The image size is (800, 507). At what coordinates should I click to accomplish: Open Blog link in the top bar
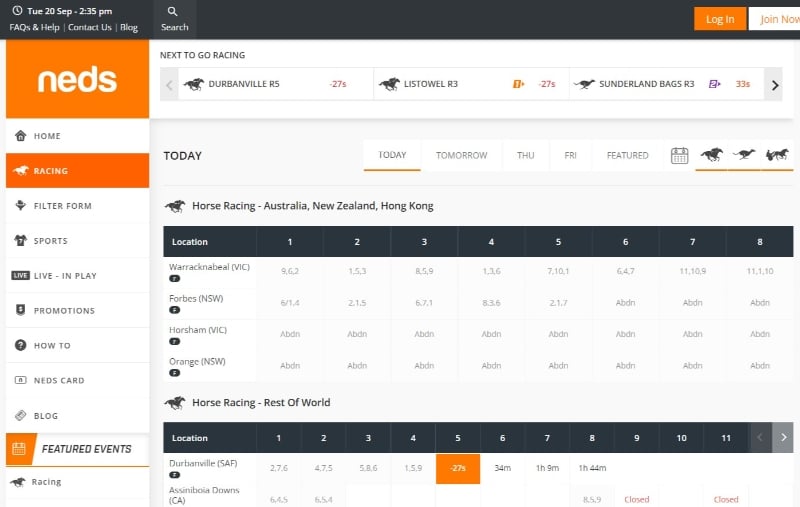pyautogui.click(x=129, y=27)
